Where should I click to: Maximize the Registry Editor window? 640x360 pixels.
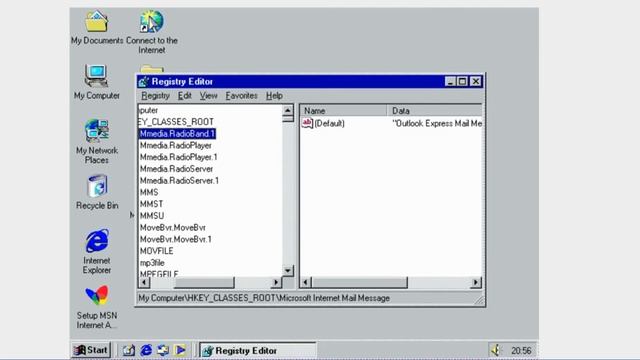[462, 82]
